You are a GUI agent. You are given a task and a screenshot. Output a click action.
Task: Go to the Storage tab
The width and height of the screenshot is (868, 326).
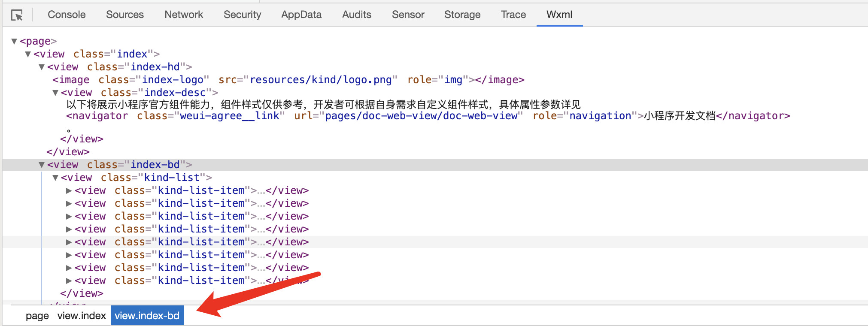click(462, 15)
